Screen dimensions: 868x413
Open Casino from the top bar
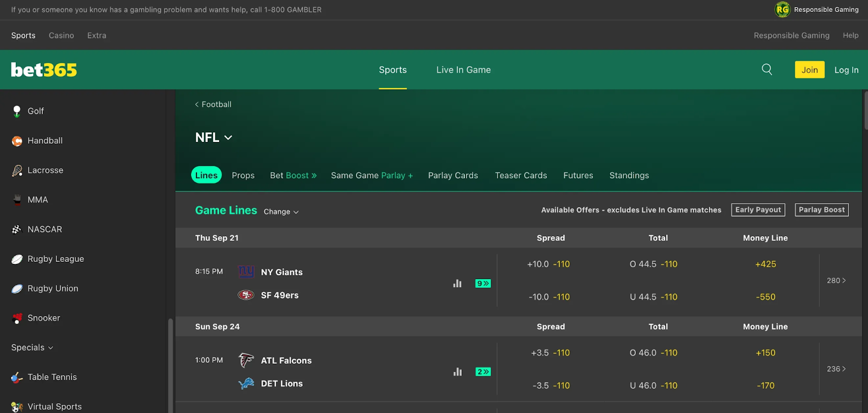click(61, 35)
